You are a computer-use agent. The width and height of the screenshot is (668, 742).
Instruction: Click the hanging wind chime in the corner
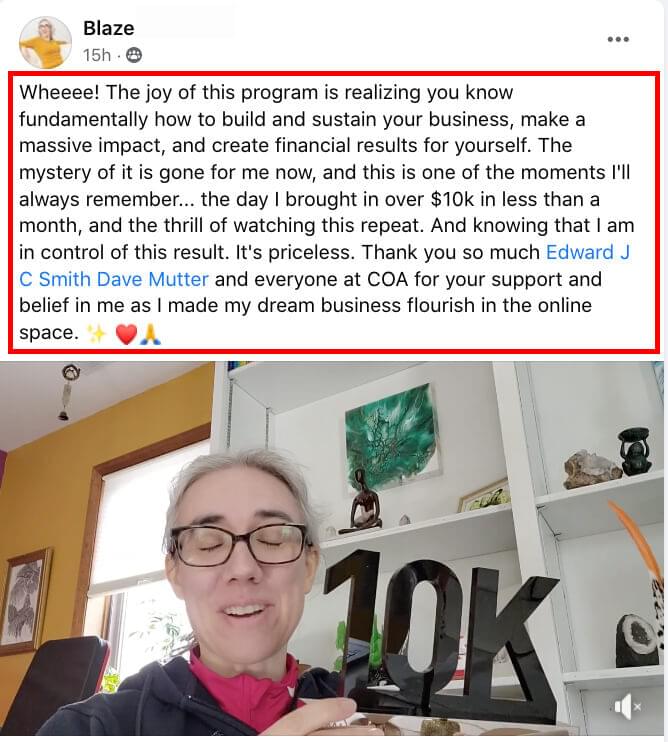coord(69,392)
